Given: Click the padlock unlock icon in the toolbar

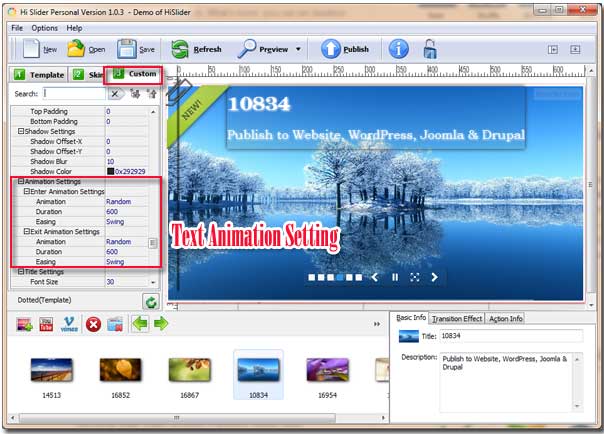Looking at the screenshot, I should [430, 49].
